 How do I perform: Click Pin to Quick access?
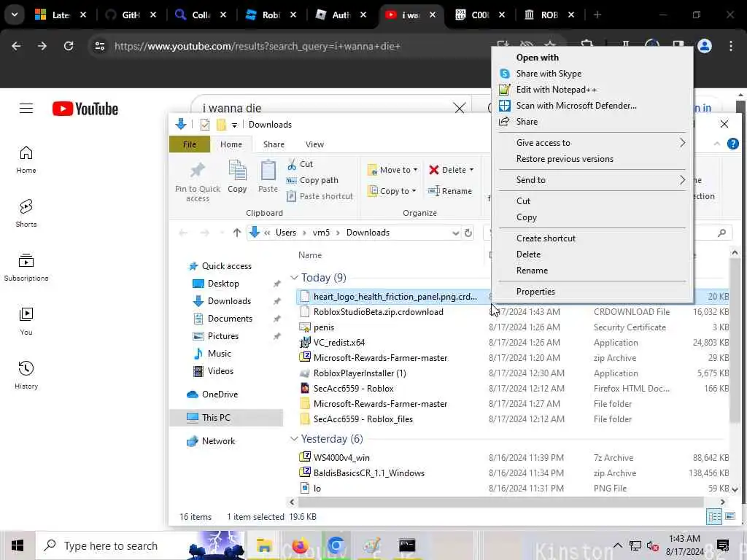pyautogui.click(x=198, y=182)
